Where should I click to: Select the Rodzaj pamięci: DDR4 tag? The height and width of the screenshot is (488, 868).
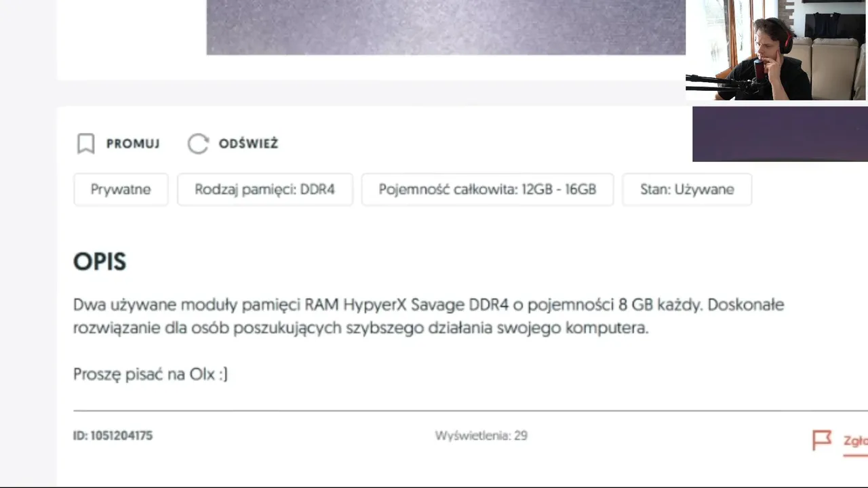coord(264,189)
